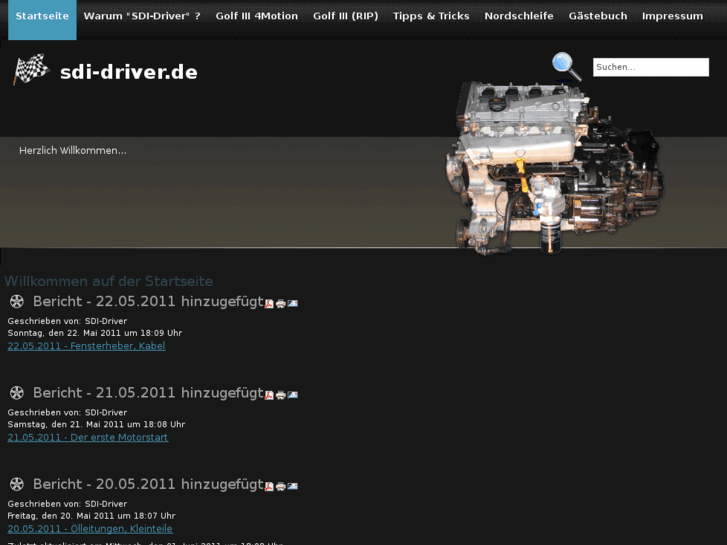Click the checkered flag logo icon

click(x=32, y=69)
